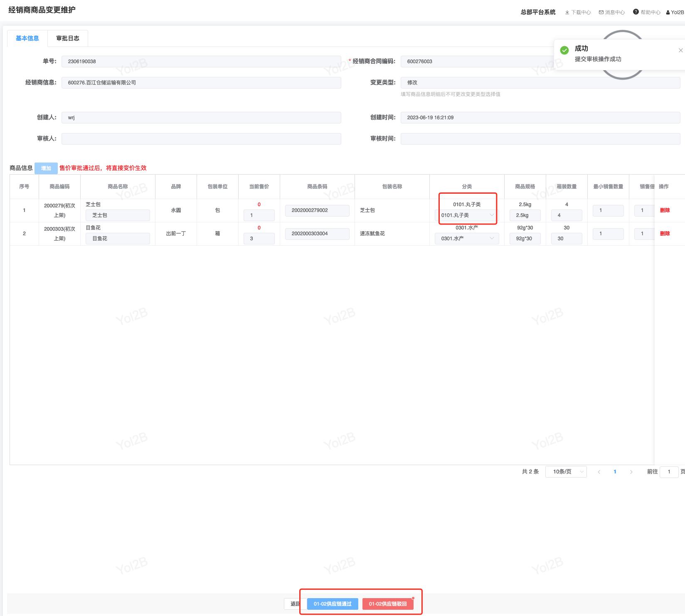
Task: Delete the 目鱼花 row
Action: pos(665,234)
